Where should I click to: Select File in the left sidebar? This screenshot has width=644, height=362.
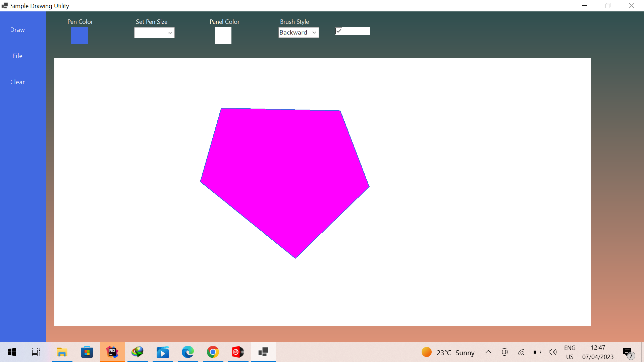coord(17,56)
